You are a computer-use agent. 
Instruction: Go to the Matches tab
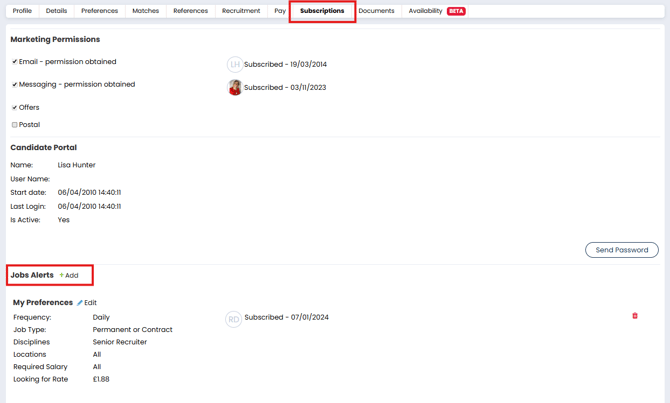point(146,11)
